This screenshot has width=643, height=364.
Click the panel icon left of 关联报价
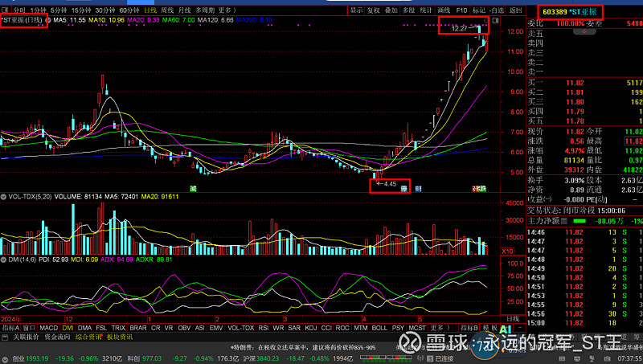coord(5,337)
